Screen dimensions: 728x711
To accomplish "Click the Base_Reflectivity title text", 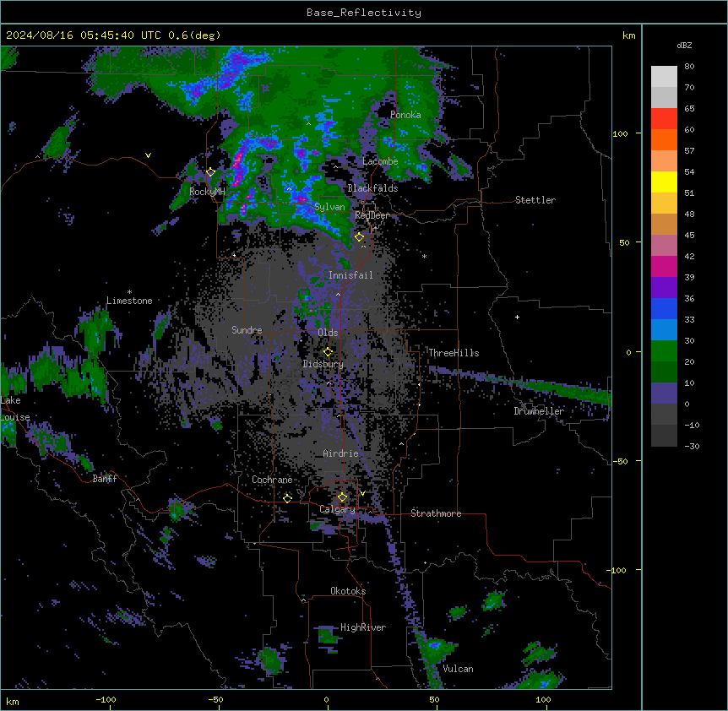I will (x=364, y=13).
